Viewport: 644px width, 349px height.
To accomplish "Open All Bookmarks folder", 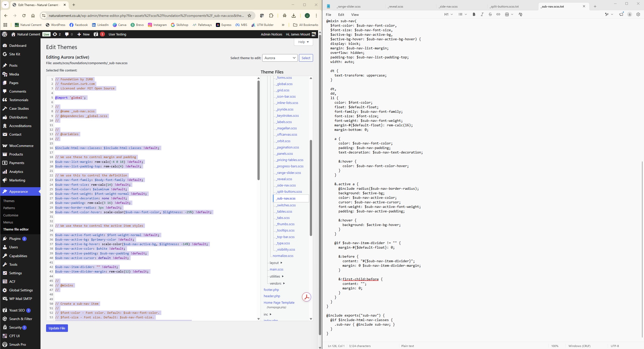I will coord(306,25).
